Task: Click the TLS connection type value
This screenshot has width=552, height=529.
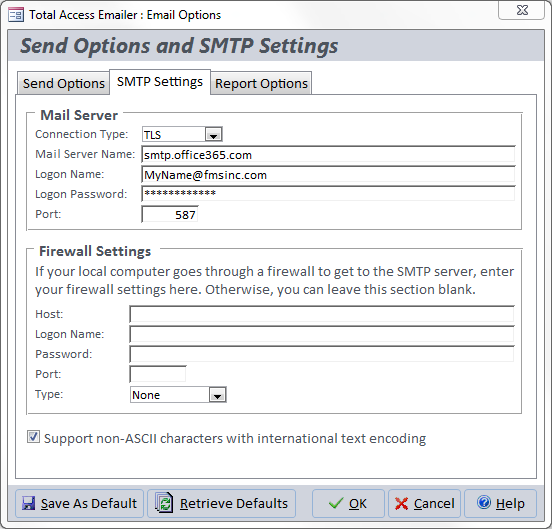Action: click(152, 135)
